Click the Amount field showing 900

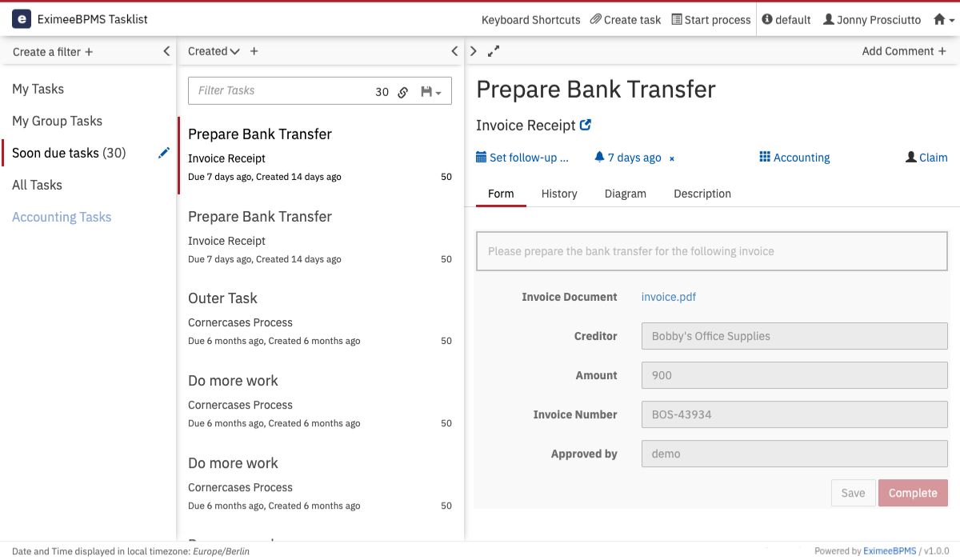[794, 375]
